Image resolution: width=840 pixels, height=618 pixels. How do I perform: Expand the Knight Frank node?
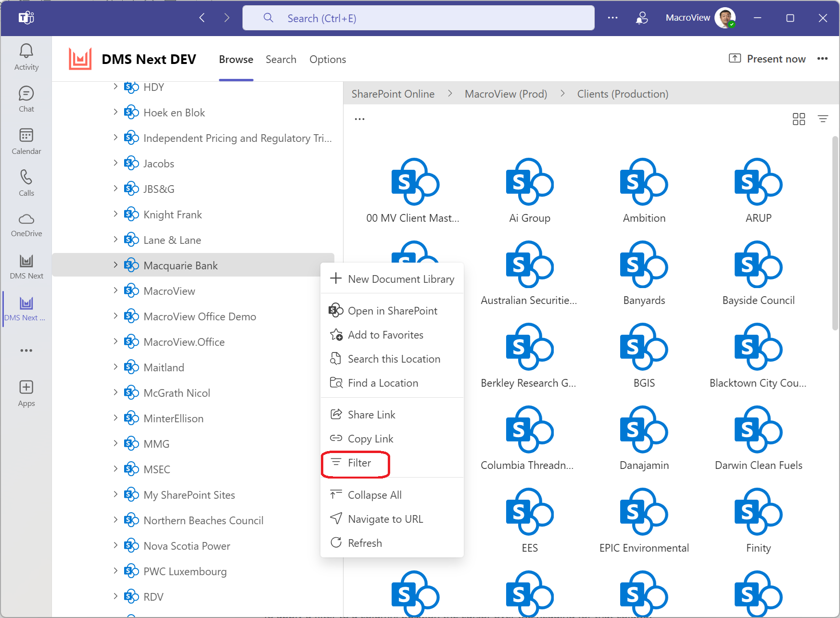point(115,214)
